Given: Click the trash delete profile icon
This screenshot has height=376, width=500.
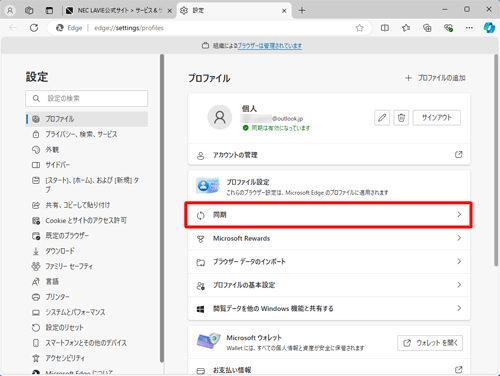Looking at the screenshot, I should pyautogui.click(x=401, y=118).
